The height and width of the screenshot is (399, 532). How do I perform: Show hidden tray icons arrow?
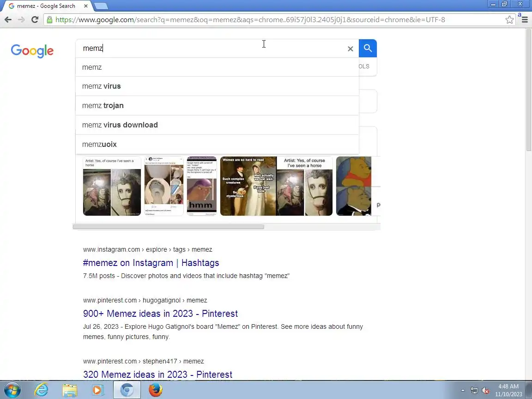click(x=463, y=391)
